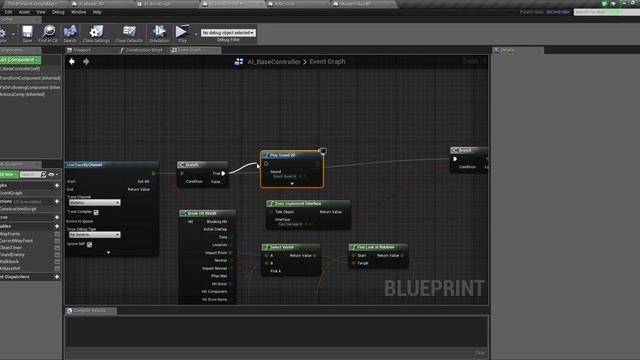Image resolution: width=640 pixels, height=360 pixels.
Task: Add new variable with Variables plus icon
Action: coord(57,226)
